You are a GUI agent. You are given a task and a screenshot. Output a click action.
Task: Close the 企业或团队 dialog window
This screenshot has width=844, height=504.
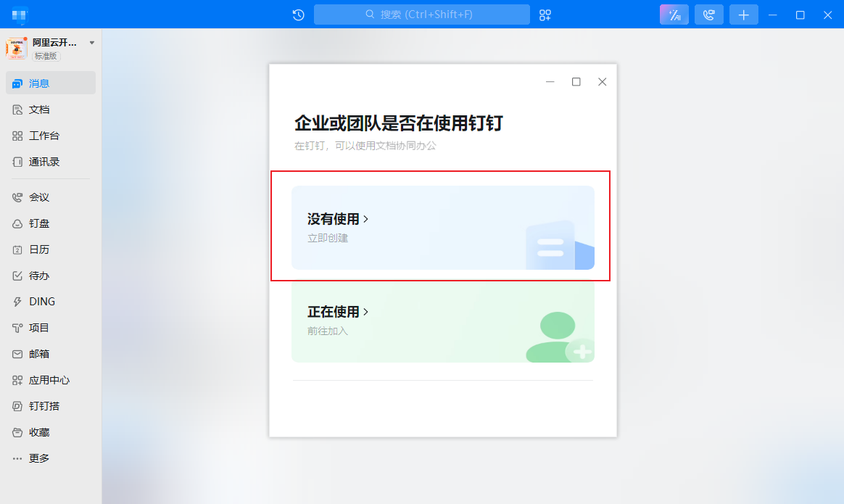coord(603,82)
